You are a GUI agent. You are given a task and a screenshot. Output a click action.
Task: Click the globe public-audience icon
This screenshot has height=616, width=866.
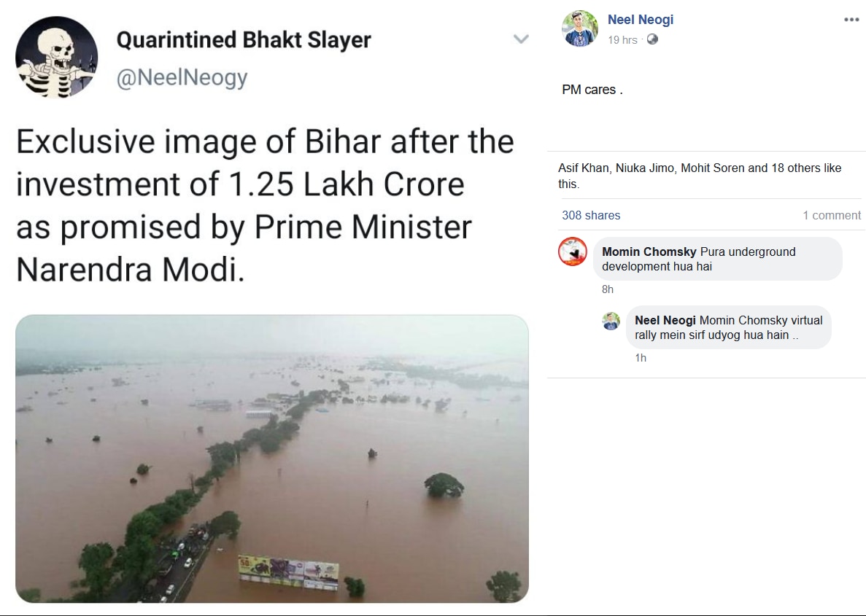tap(652, 39)
